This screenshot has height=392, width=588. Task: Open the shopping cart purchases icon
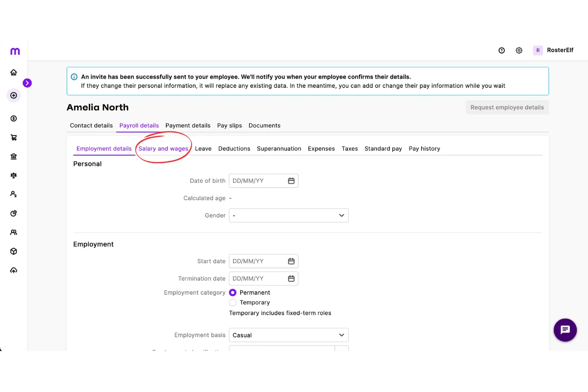pyautogui.click(x=14, y=138)
